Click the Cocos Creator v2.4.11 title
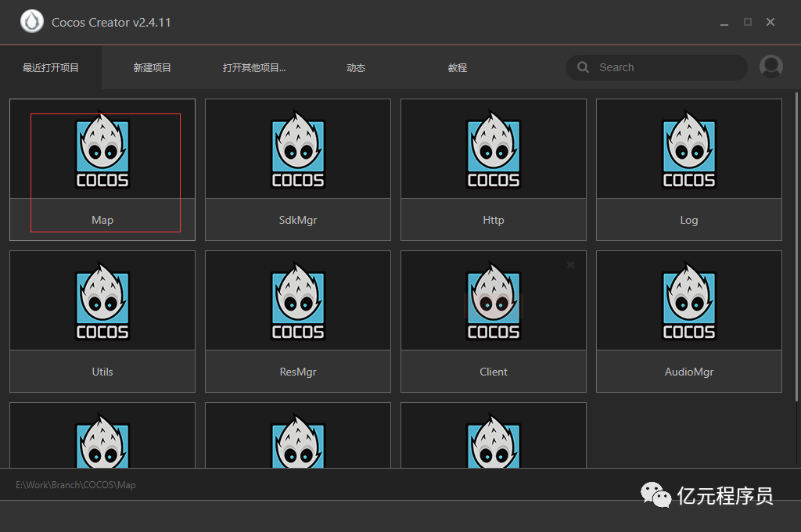801x532 pixels. pyautogui.click(x=111, y=23)
